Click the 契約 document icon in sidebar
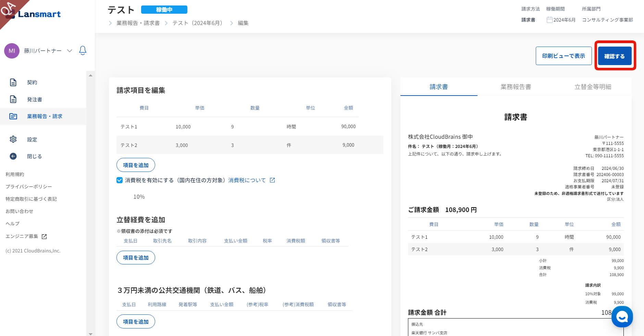 [x=13, y=82]
